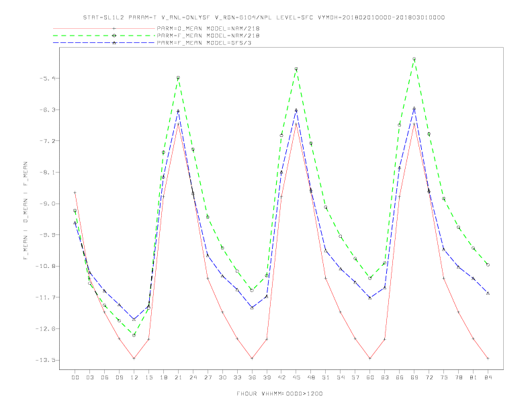The image size is (532, 411).
Task: Click x-axis tick label 12
Action: tap(134, 377)
